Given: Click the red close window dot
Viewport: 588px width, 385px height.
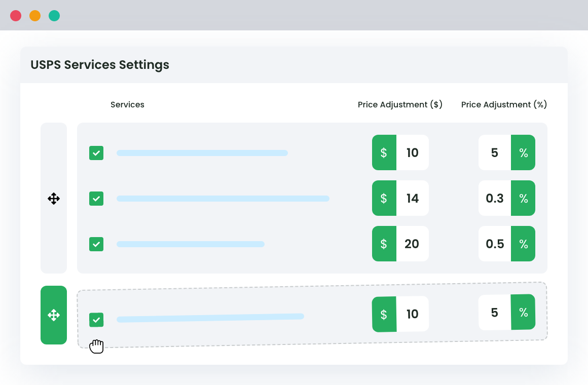Looking at the screenshot, I should click(x=16, y=16).
